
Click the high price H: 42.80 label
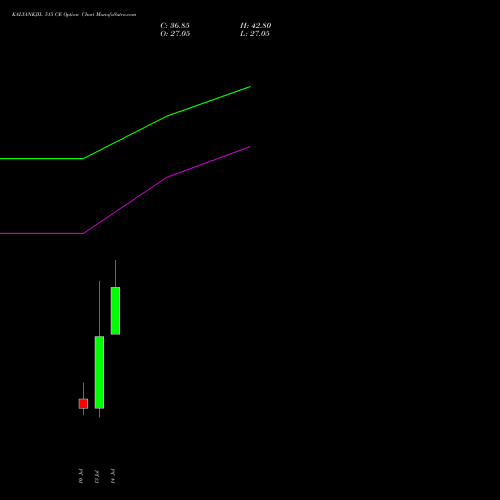pyautogui.click(x=255, y=25)
